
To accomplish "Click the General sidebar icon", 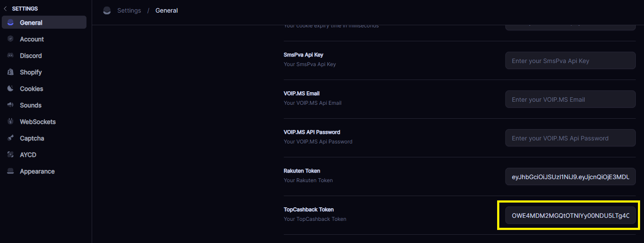I will [x=10, y=23].
